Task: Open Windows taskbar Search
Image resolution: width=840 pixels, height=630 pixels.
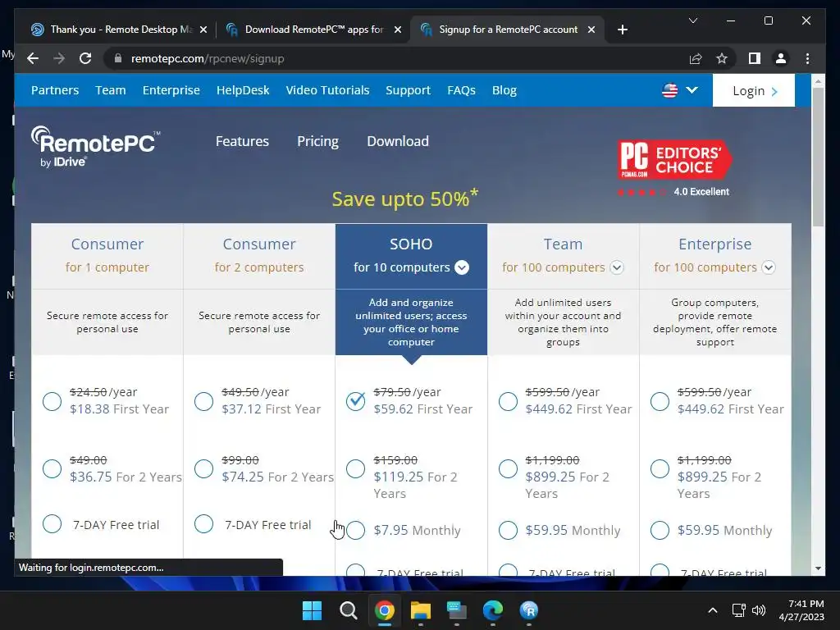Action: pos(348,610)
